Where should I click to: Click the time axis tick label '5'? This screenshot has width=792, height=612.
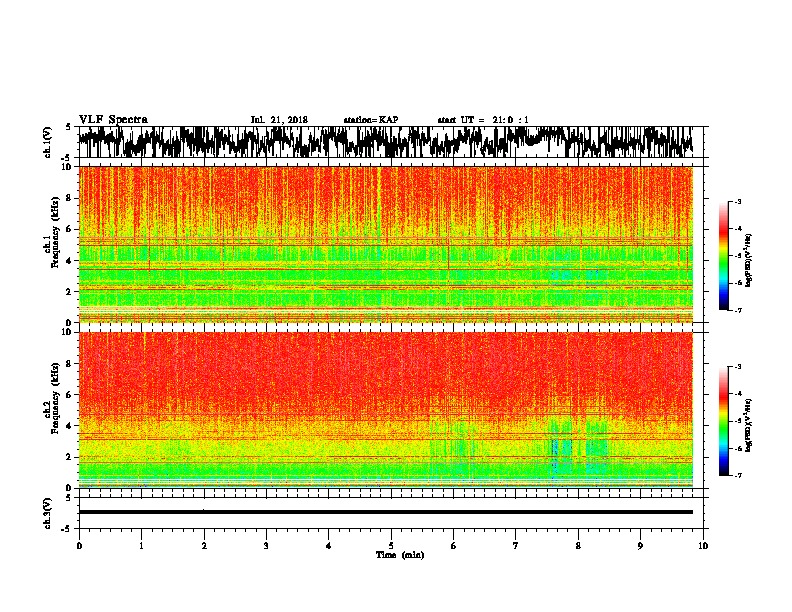coord(391,545)
